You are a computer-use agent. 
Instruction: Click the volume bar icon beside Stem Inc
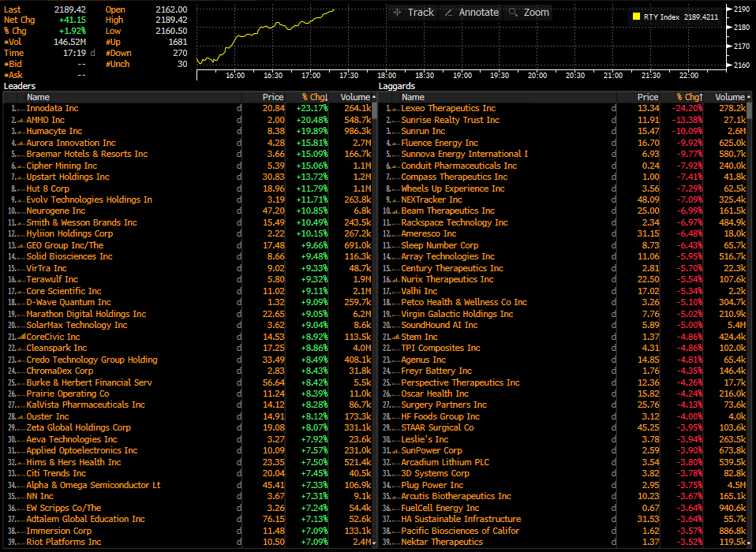click(x=396, y=337)
